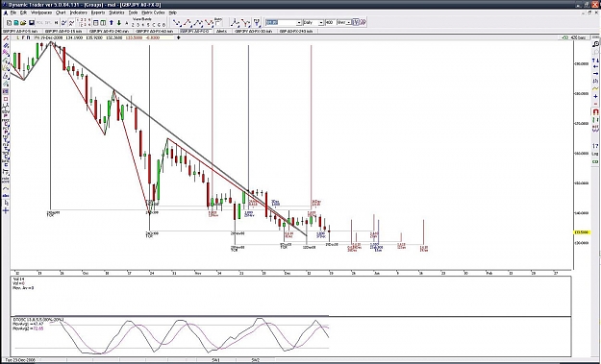Screen dimensions: 601x364
Task: Click the yellow wave line icon
Action: (x=595, y=88)
